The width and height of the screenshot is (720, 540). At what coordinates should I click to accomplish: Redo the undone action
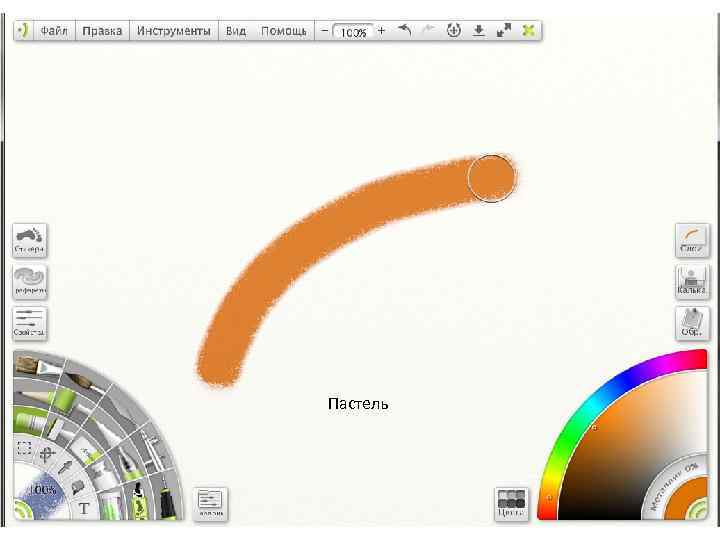click(x=428, y=30)
